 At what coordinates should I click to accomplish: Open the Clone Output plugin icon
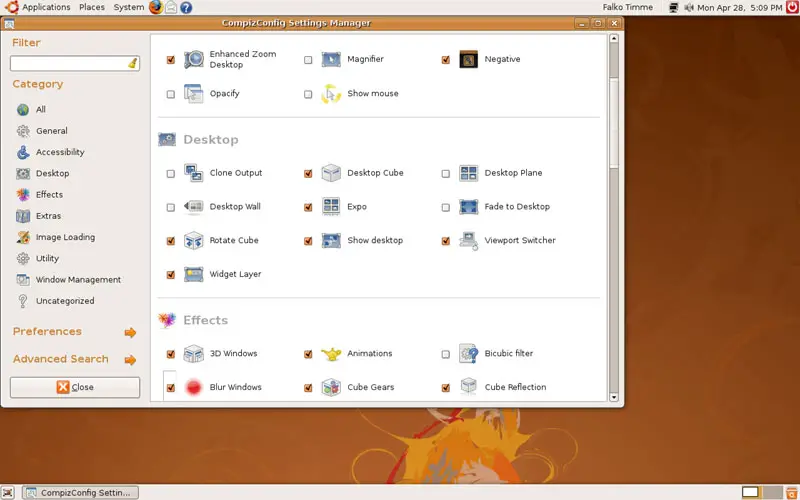[193, 173]
